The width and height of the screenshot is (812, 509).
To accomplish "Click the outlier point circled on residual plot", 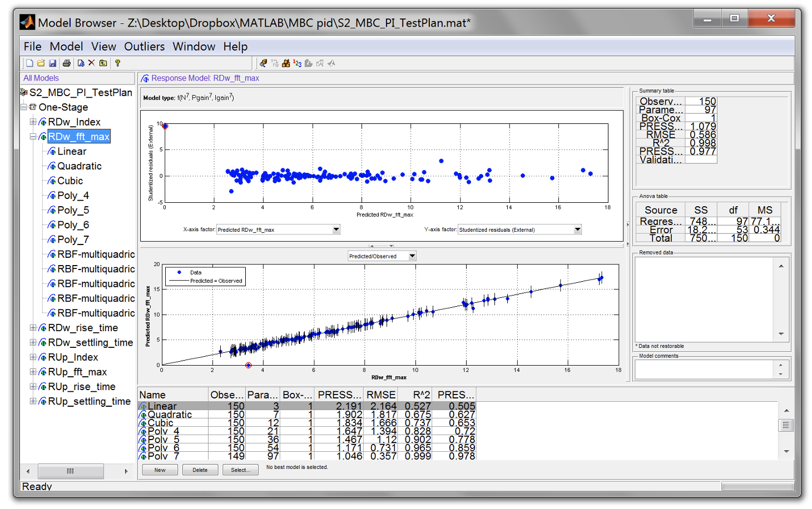I will [165, 126].
